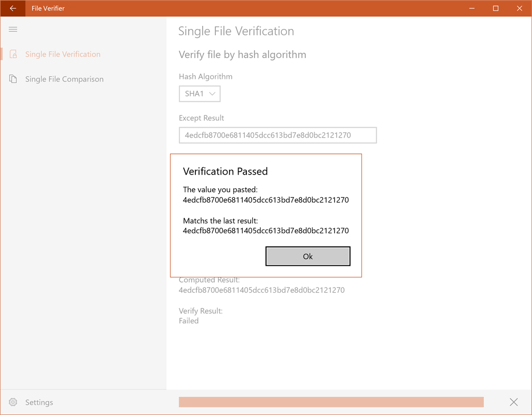532x415 pixels.
Task: Click the pasted hash value in the dialog
Action: (265, 200)
